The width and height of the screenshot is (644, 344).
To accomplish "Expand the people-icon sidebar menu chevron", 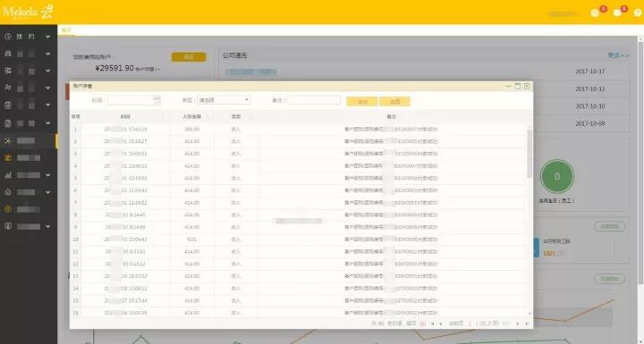I will (47, 88).
